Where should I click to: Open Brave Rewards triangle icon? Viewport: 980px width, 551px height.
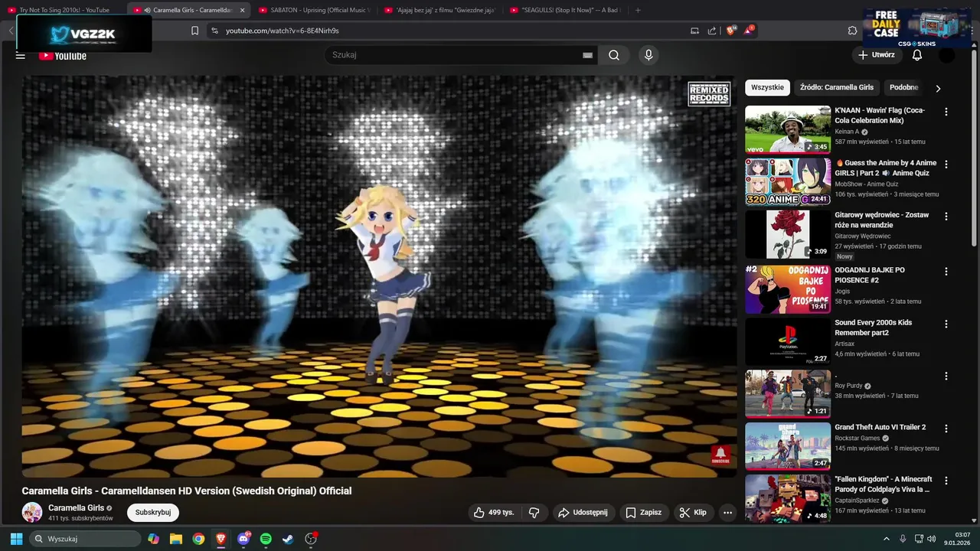click(749, 31)
